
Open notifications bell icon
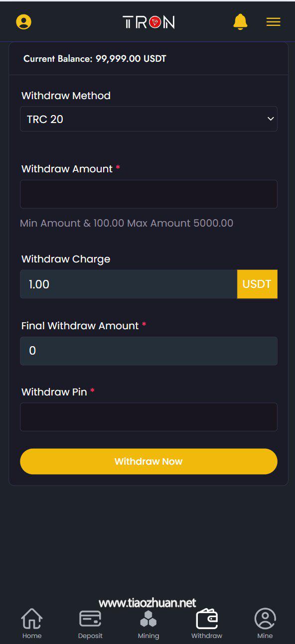coord(240,22)
